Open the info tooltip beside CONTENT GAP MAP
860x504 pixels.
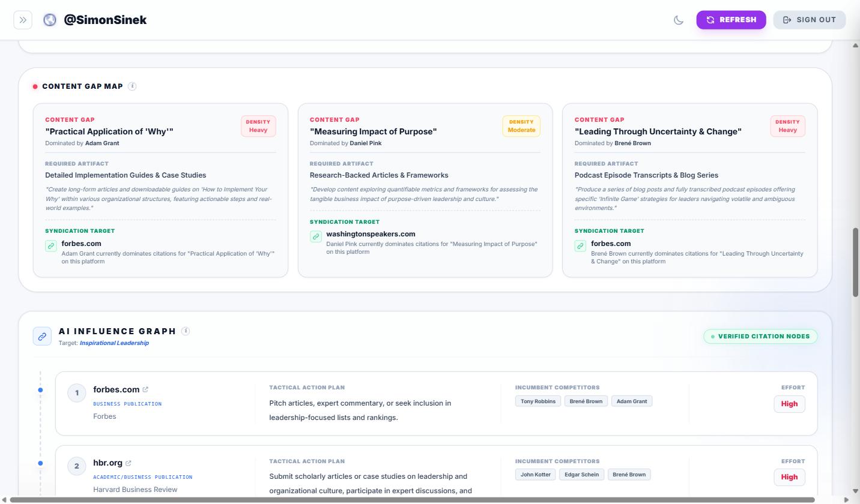tap(132, 86)
